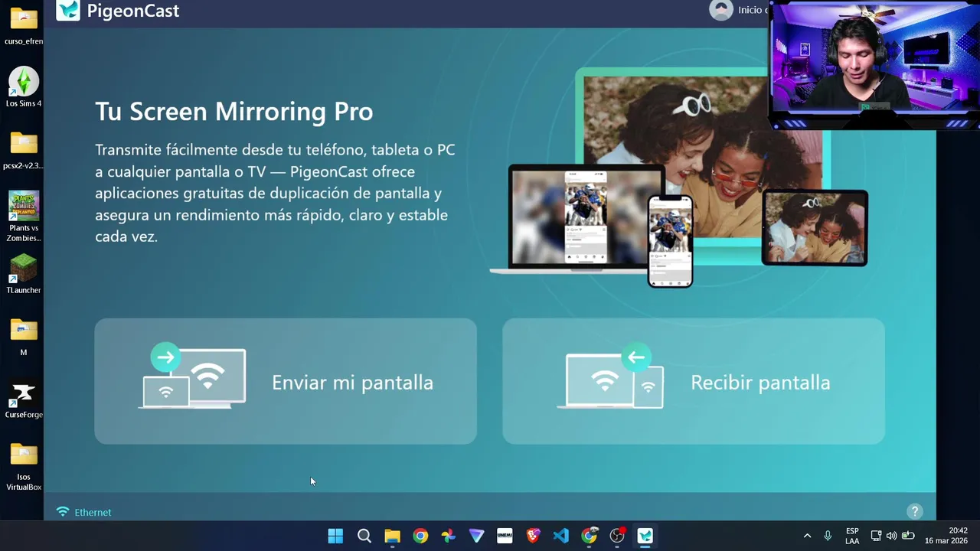The image size is (980, 551).
Task: Open taskbar Search
Action: point(364,536)
